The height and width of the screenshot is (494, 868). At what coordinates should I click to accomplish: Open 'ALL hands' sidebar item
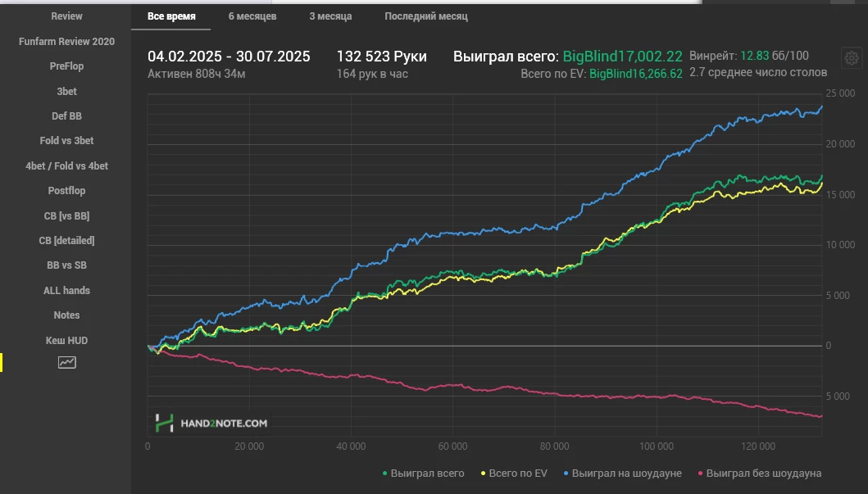(x=66, y=291)
